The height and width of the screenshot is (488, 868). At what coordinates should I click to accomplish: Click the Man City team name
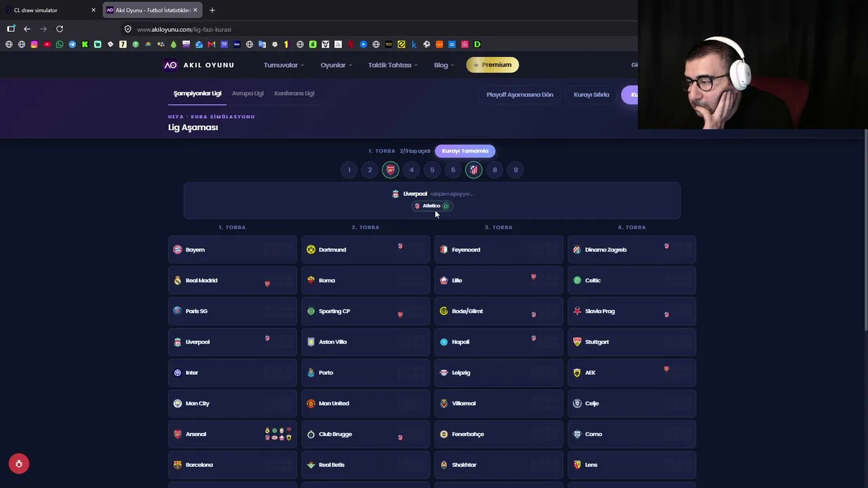(197, 404)
